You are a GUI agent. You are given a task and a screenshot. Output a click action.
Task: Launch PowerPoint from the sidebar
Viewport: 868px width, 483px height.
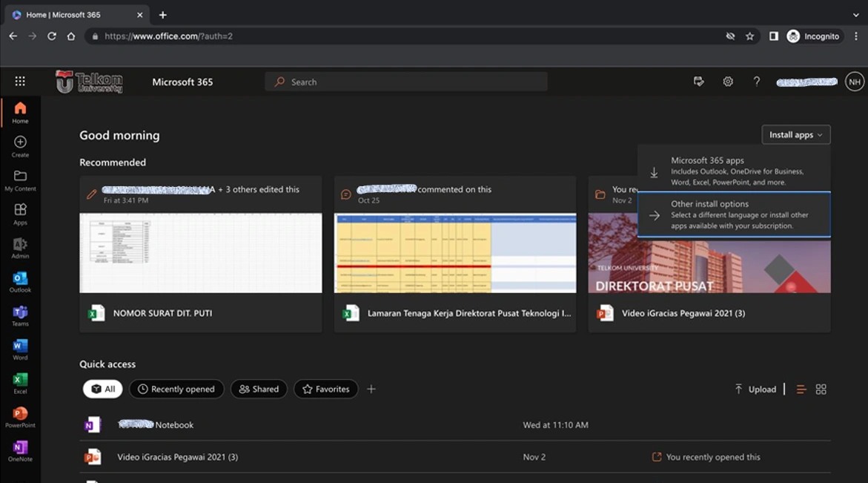click(20, 417)
